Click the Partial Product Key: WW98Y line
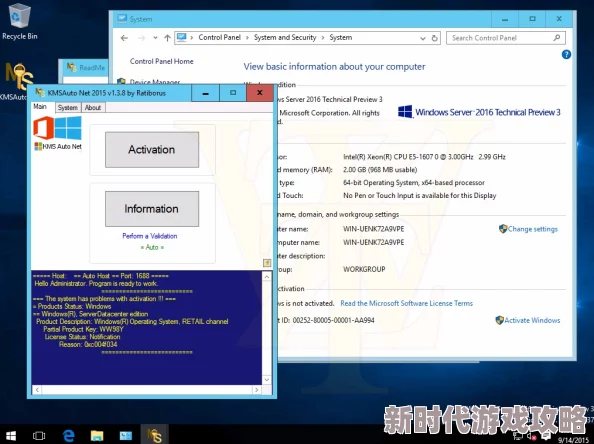 [83, 329]
